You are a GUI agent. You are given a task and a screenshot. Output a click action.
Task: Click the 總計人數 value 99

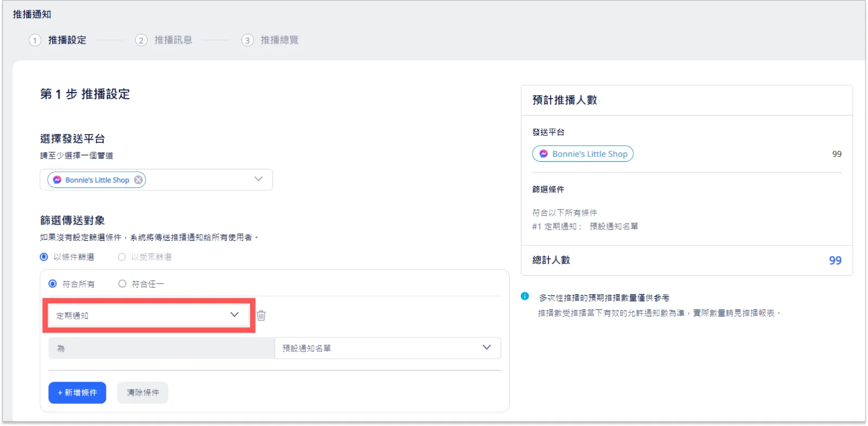point(835,260)
